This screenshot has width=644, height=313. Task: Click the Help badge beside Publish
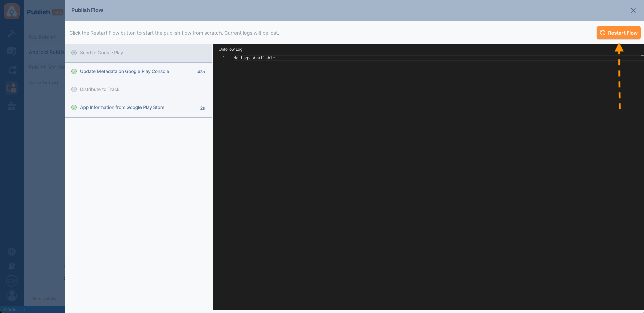[58, 12]
